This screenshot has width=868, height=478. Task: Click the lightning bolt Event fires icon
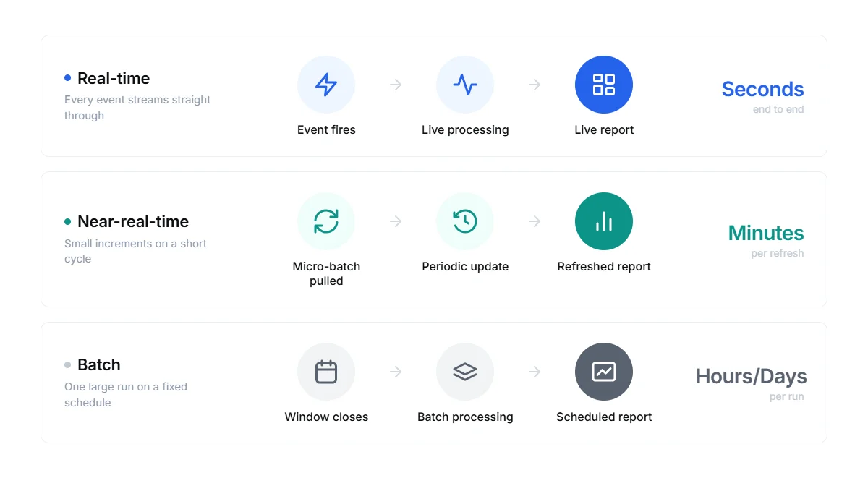pos(326,85)
